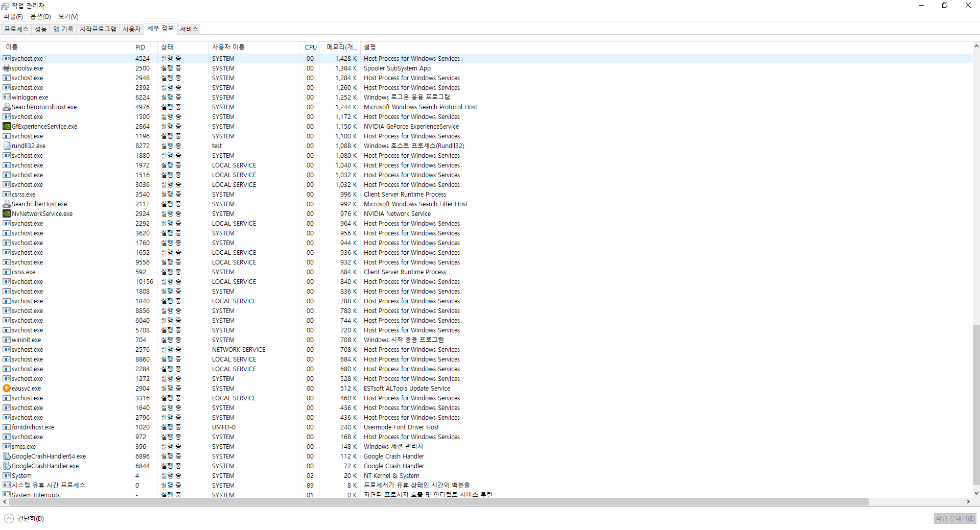Image resolution: width=980 pixels, height=530 pixels.
Task: Click the vertical scrollbar thumb
Action: click(x=976, y=404)
